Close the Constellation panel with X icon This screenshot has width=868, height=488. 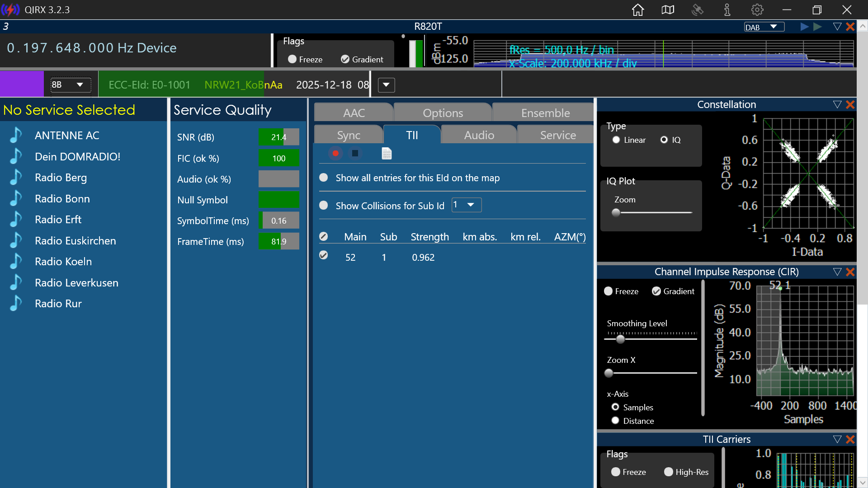tap(850, 105)
